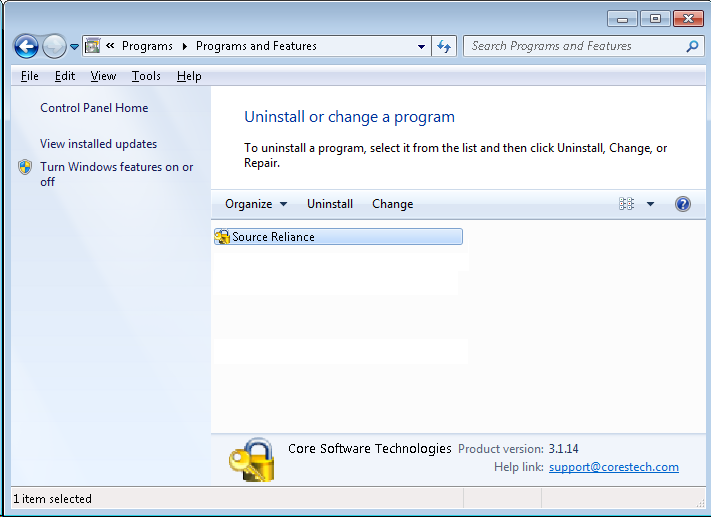Open recent pages dropdown beside Forward arrow
711x517 pixels.
[x=74, y=46]
